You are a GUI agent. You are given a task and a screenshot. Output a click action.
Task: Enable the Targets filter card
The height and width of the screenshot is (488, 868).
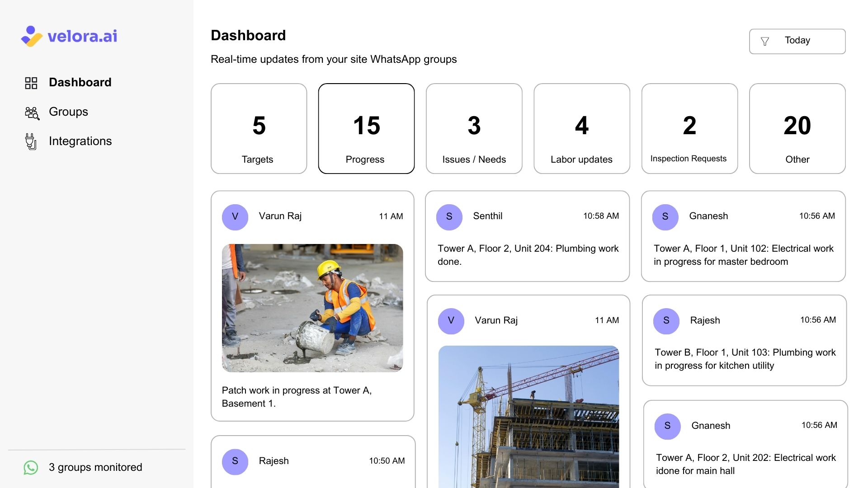pyautogui.click(x=258, y=128)
